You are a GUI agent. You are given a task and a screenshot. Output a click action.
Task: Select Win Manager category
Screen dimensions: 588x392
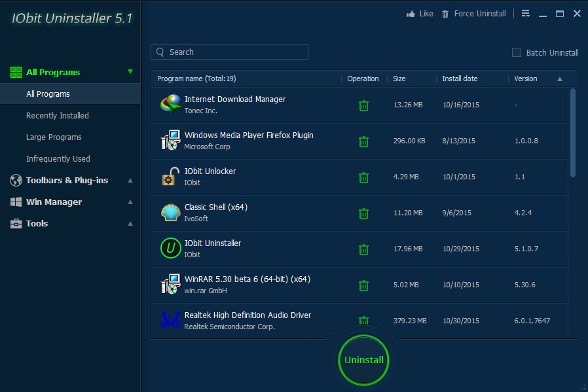tap(54, 202)
